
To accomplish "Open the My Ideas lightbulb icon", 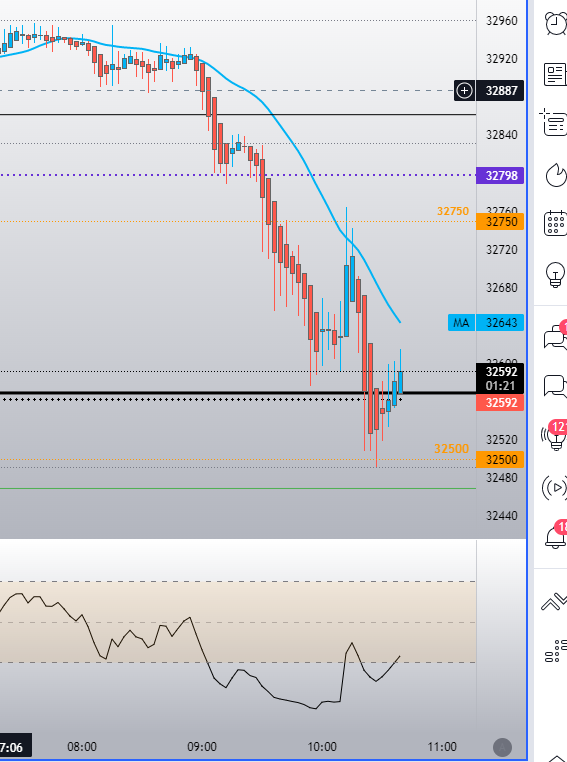I will 556,275.
